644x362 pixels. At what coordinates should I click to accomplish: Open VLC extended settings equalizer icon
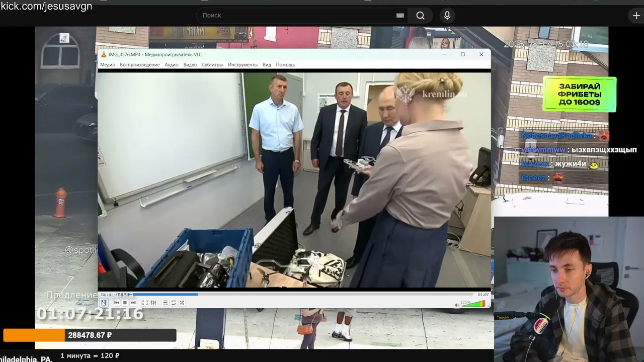153,303
